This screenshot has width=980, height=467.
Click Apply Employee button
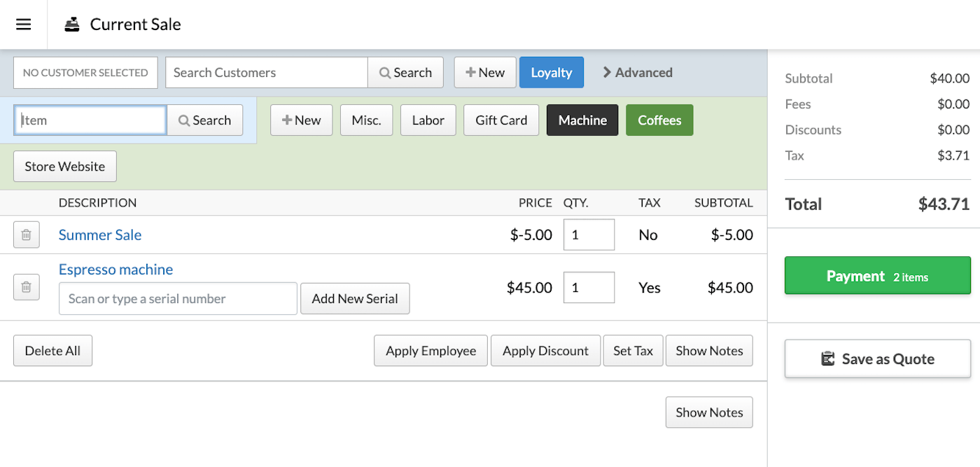(x=431, y=351)
